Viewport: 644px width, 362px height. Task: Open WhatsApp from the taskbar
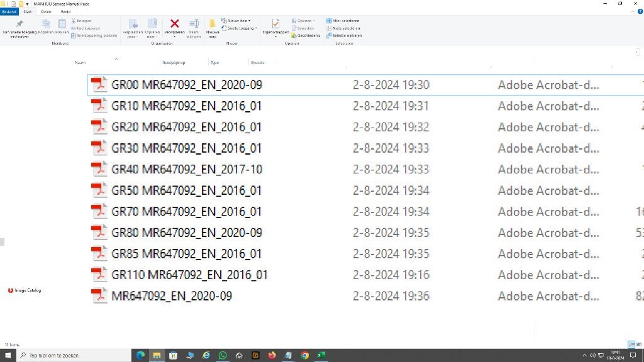[x=223, y=356]
